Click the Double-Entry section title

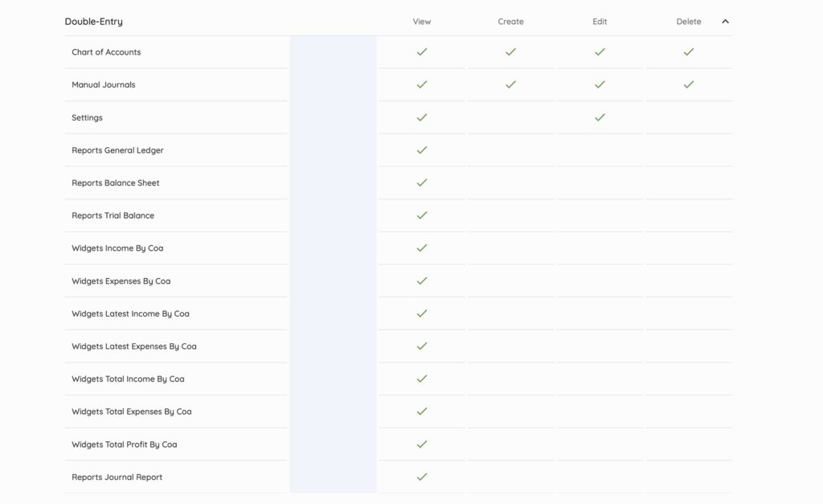point(93,22)
